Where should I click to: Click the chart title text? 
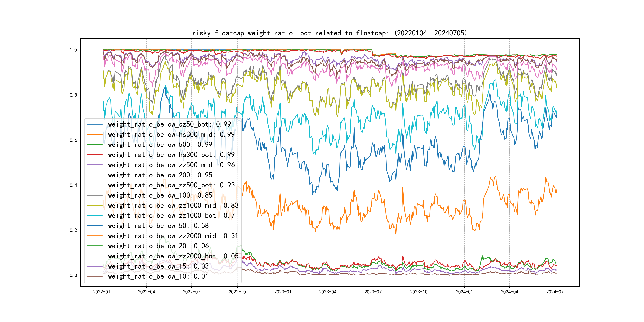pos(330,33)
